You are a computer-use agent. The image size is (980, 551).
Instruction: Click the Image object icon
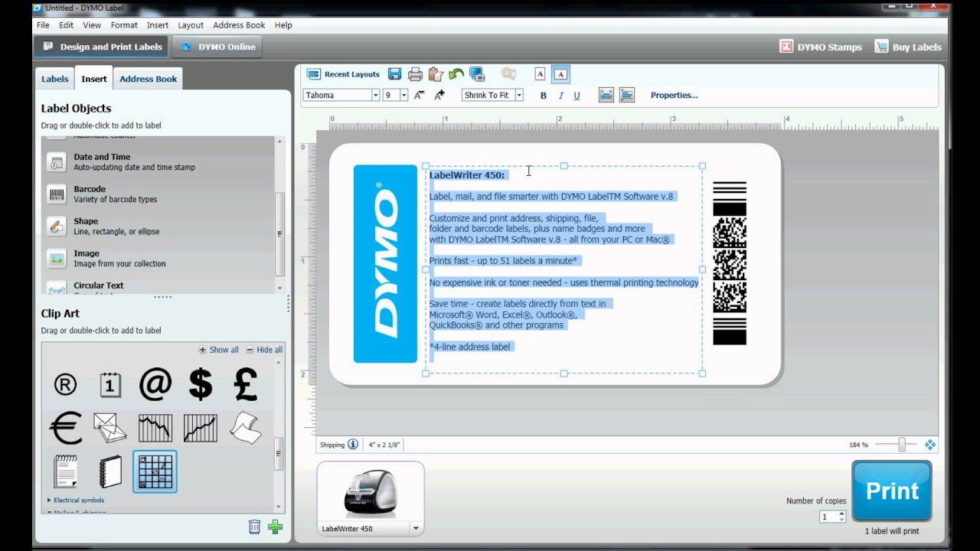click(x=57, y=259)
